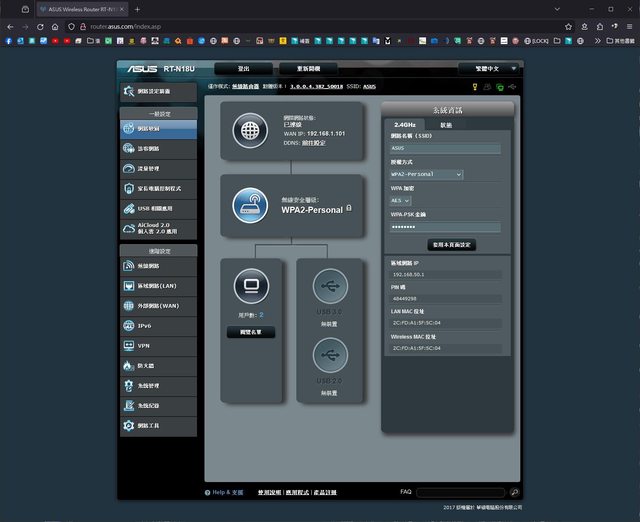Click the operation mode wireless router link
The width and height of the screenshot is (640, 522).
[245, 87]
